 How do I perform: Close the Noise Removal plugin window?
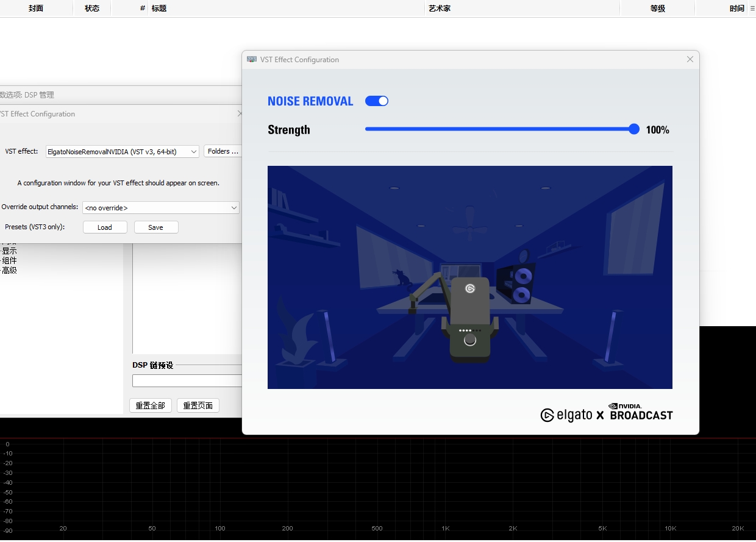click(x=690, y=60)
